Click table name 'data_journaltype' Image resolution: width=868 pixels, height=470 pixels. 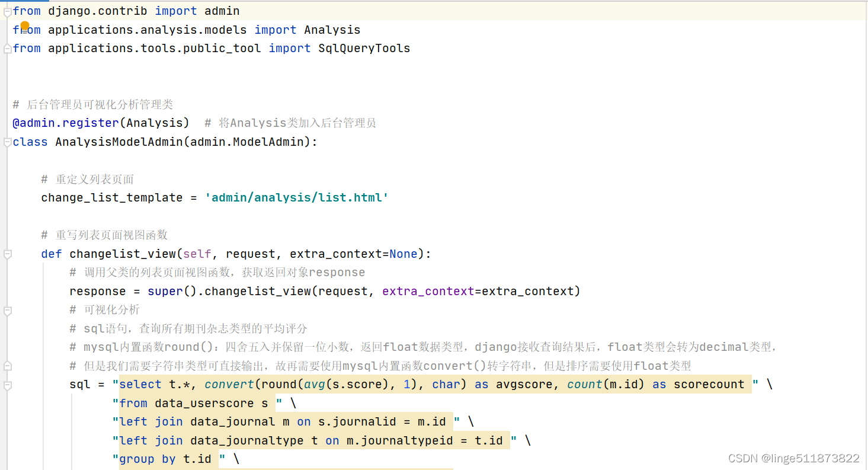coord(247,440)
